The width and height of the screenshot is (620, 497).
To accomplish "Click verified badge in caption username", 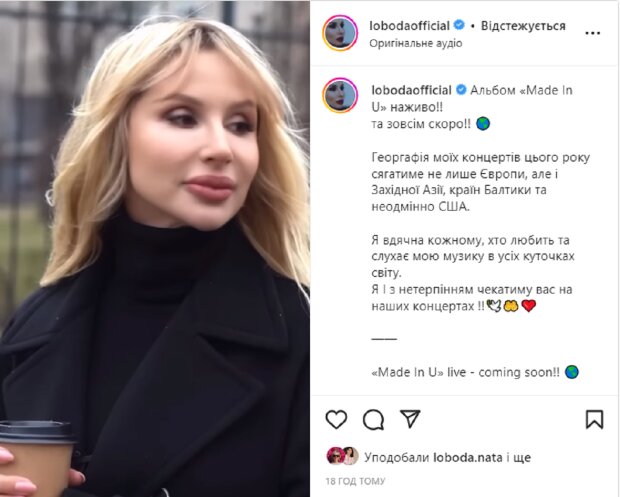I will (x=461, y=90).
